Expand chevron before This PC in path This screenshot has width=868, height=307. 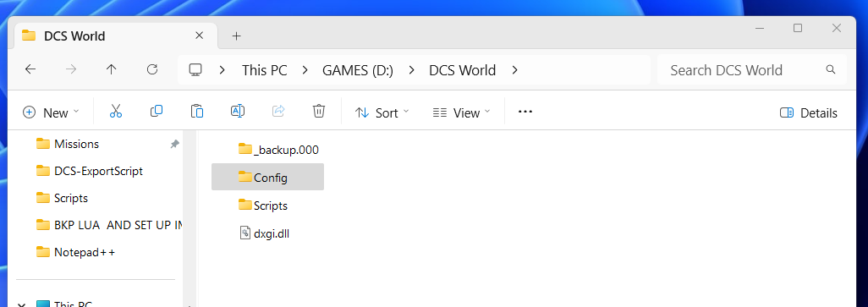pyautogui.click(x=222, y=70)
